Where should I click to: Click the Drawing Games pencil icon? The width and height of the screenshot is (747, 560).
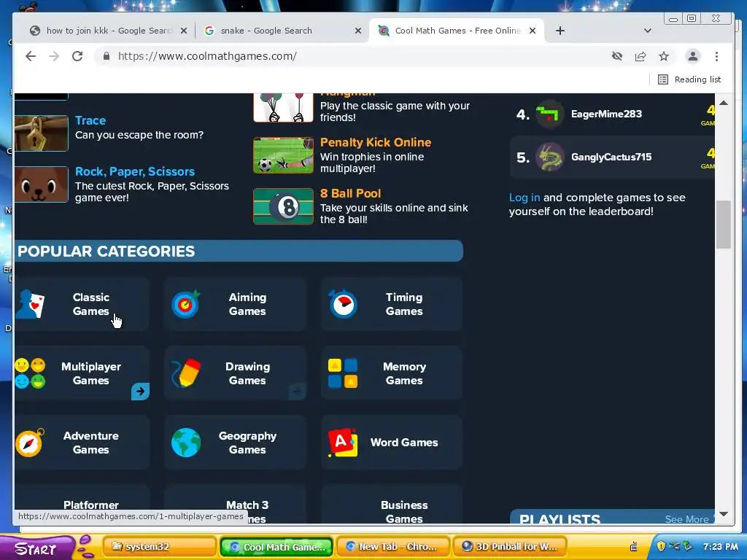point(186,373)
